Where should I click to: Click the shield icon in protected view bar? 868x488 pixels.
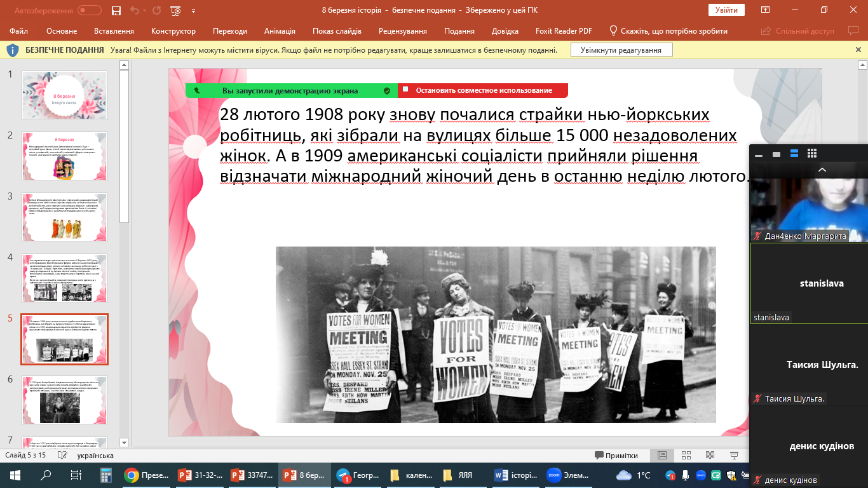click(x=13, y=50)
